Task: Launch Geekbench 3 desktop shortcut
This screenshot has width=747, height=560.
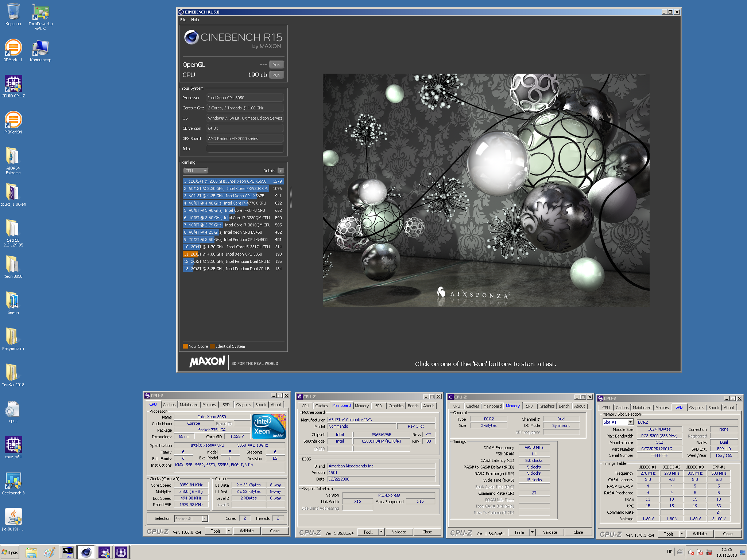Action: 13,483
